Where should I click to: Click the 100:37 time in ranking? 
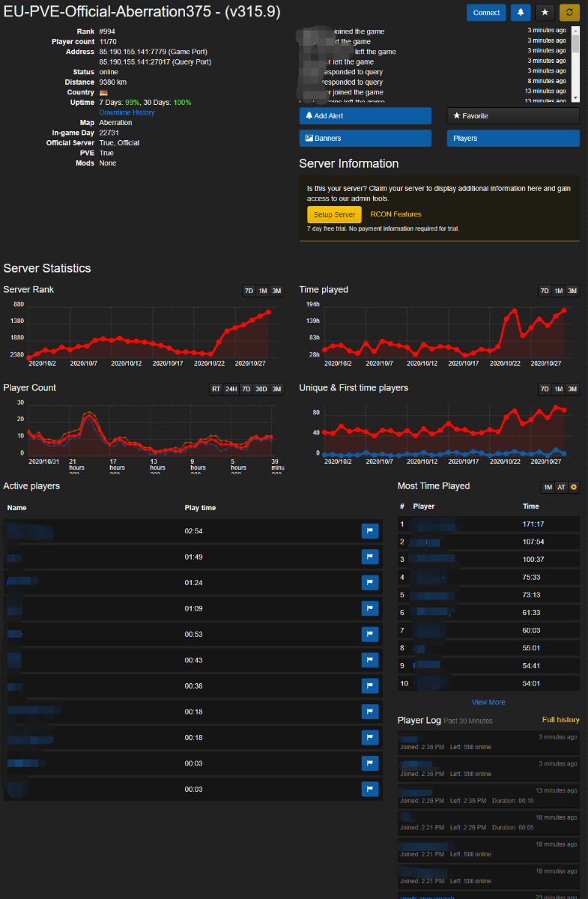coord(533,560)
